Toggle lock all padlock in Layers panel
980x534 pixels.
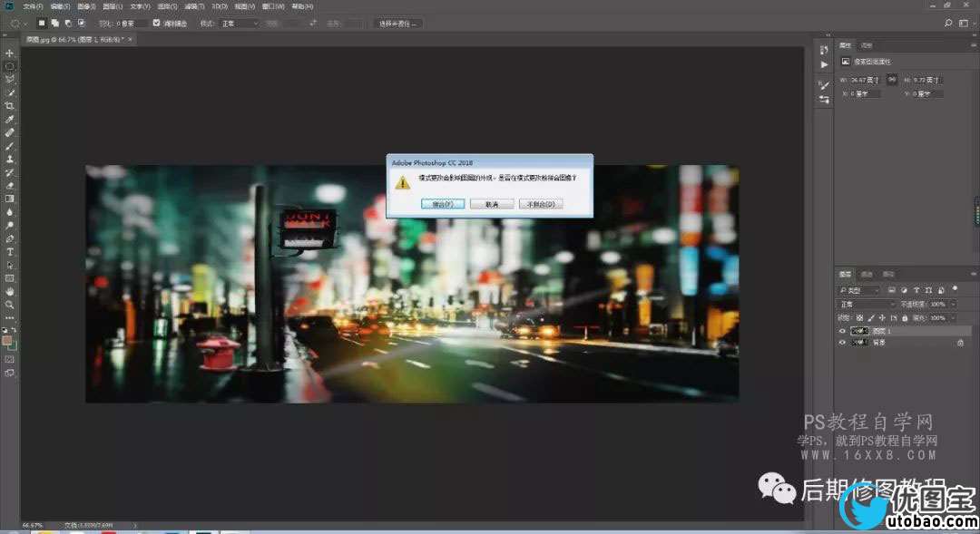click(905, 318)
